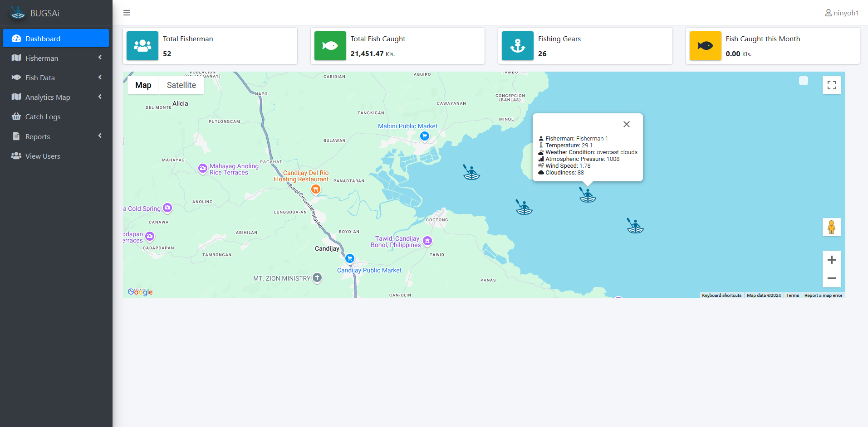Open Keyboard shortcuts from the map footer

[x=721, y=295]
